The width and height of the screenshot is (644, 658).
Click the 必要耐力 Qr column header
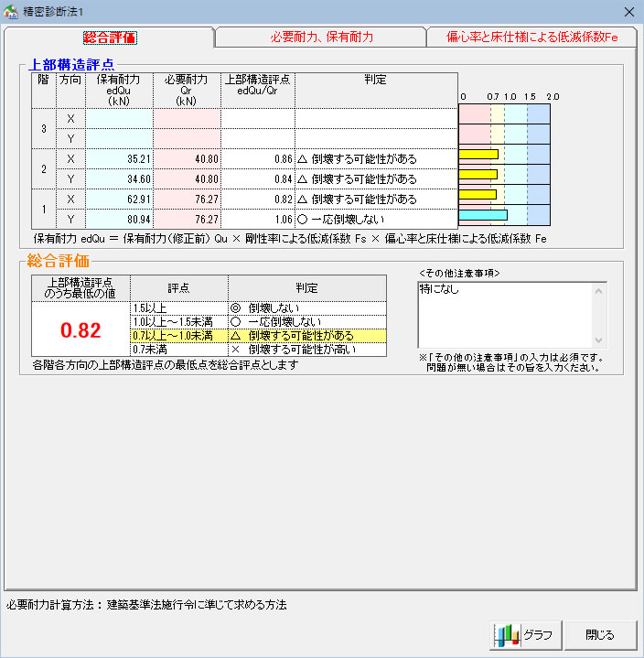pyautogui.click(x=187, y=91)
